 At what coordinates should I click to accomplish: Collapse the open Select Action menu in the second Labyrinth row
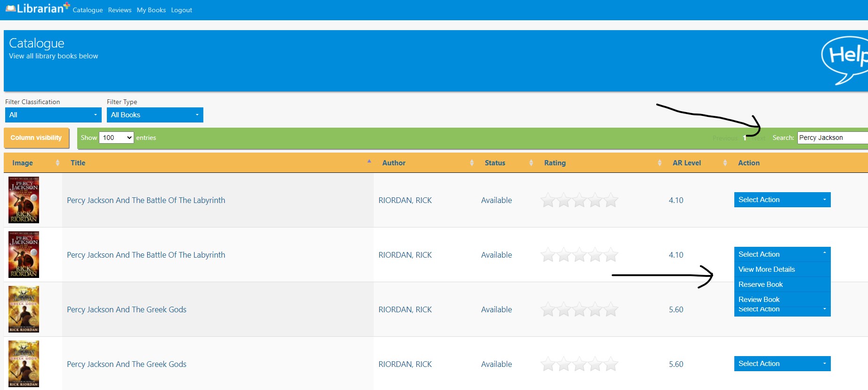(782, 254)
